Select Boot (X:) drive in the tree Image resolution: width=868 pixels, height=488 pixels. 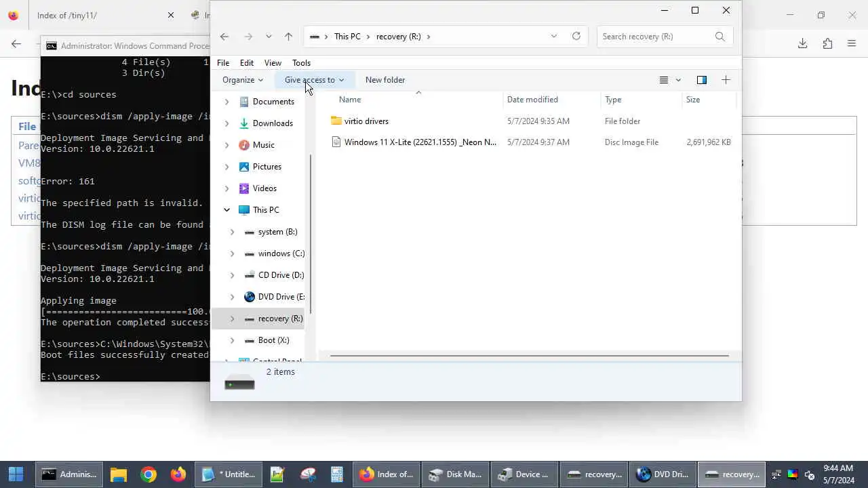point(273,340)
